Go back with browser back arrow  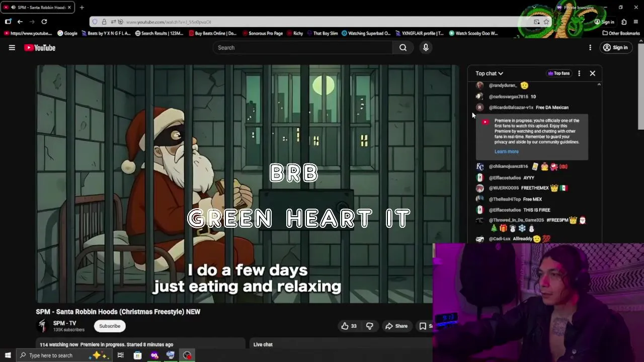pyautogui.click(x=20, y=22)
